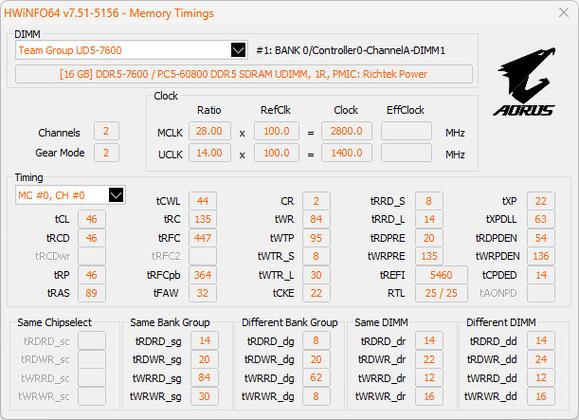Image resolution: width=579 pixels, height=420 pixels.
Task: Click the tRFC value 447
Action: pos(203,238)
